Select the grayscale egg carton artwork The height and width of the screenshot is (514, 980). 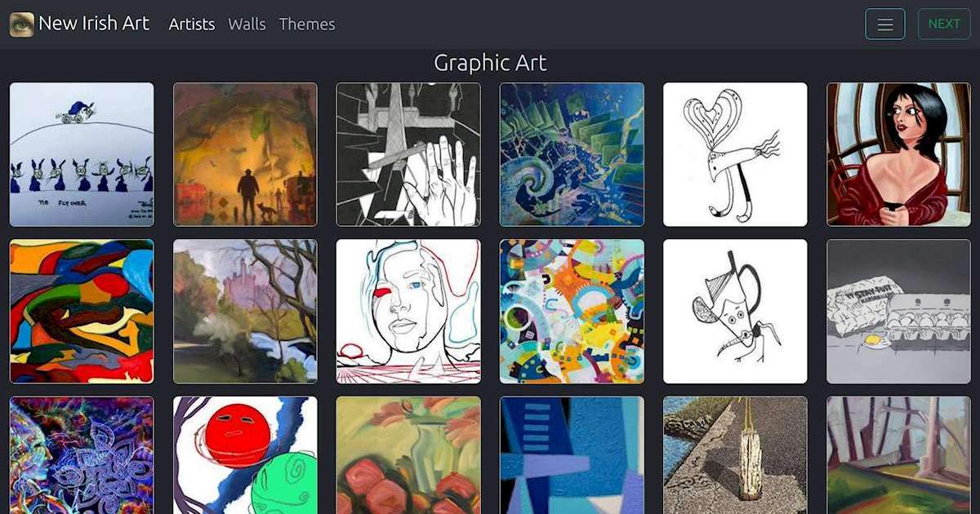(x=898, y=310)
